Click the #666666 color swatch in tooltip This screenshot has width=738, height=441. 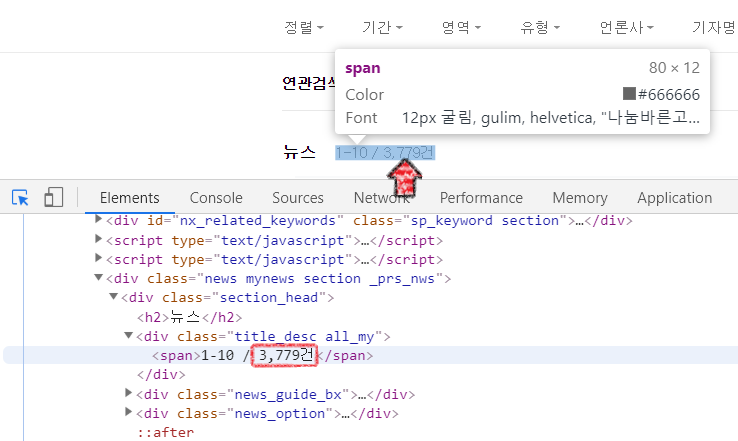click(x=629, y=94)
